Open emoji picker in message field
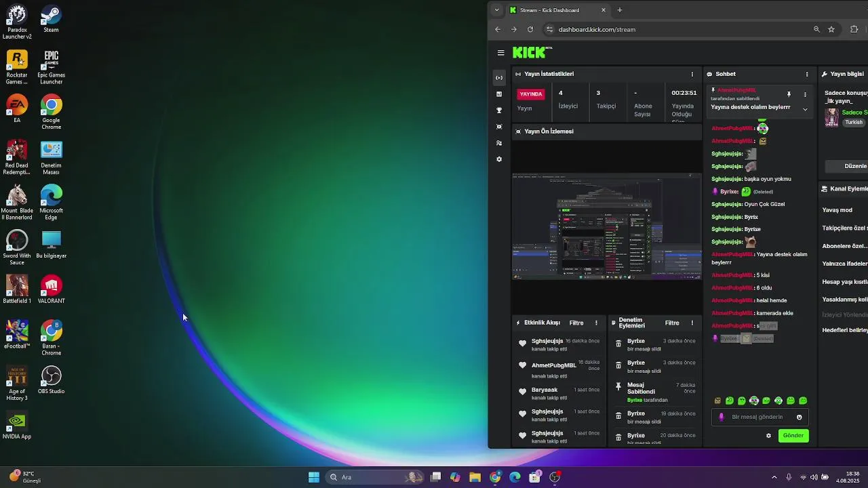Screen dimensions: 868x488 [x=800, y=418]
